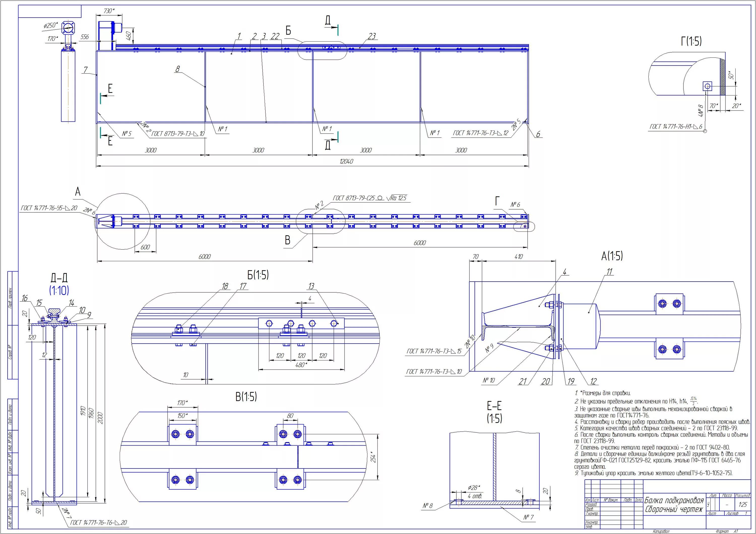This screenshot has width=756, height=534.
Task: Click position number "22" on main view
Action: point(275,36)
